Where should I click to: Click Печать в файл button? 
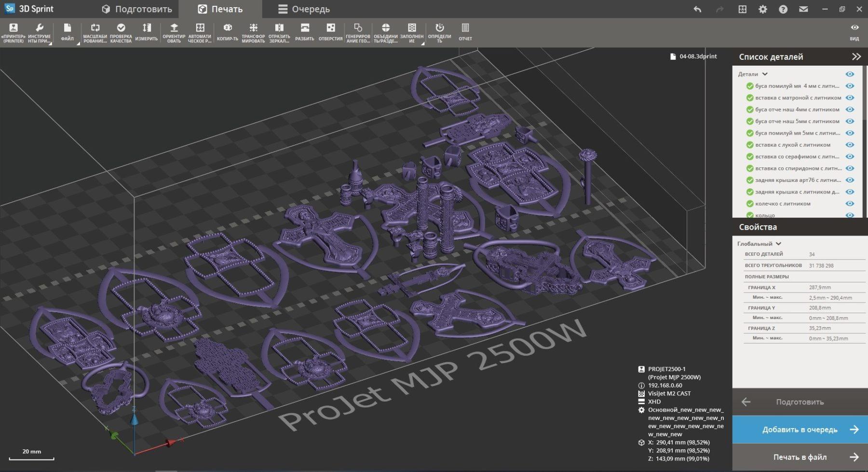pos(800,457)
